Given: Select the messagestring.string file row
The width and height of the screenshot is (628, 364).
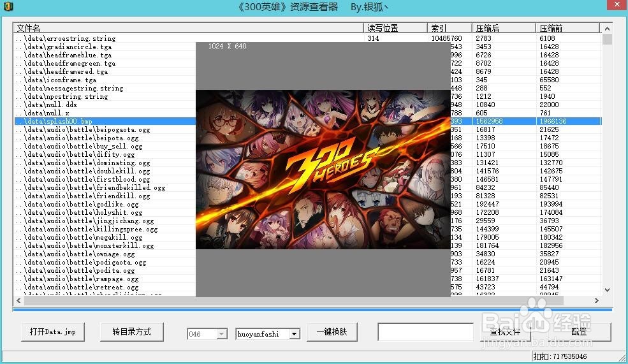Looking at the screenshot, I should [x=307, y=88].
